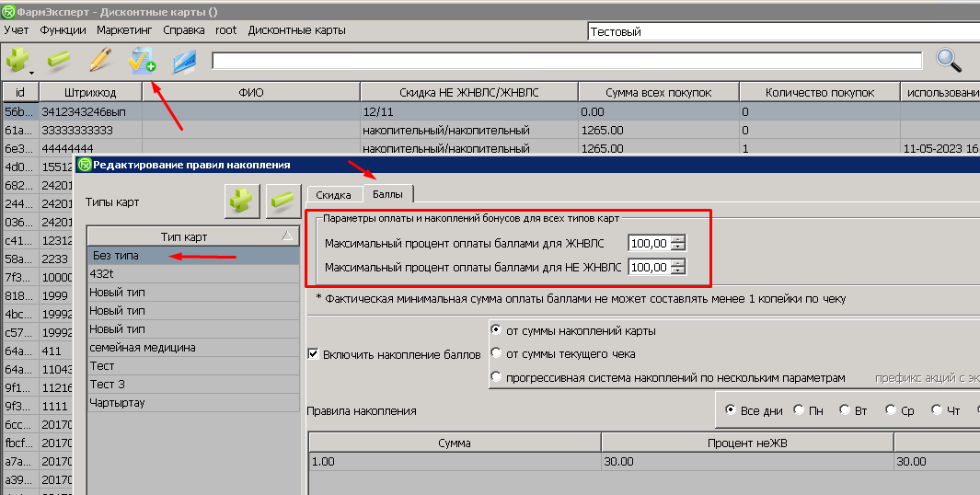
Task: Select прогрессивная система накоплений radio button
Action: click(x=497, y=377)
